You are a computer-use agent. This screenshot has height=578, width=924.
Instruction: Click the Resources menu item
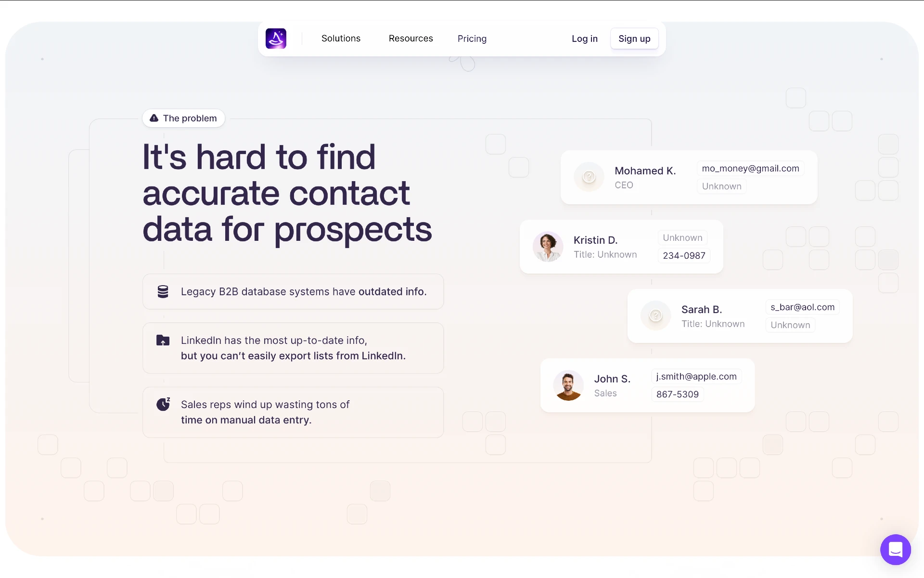click(411, 38)
